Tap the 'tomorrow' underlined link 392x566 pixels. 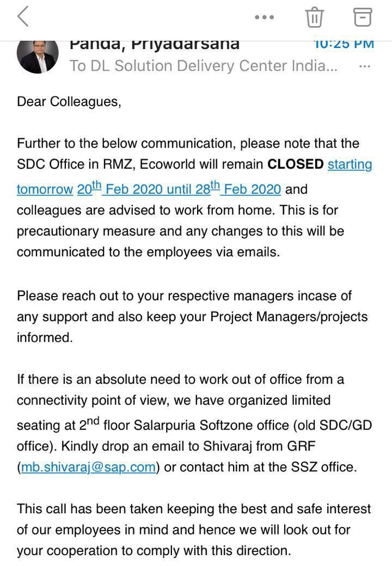click(45, 189)
